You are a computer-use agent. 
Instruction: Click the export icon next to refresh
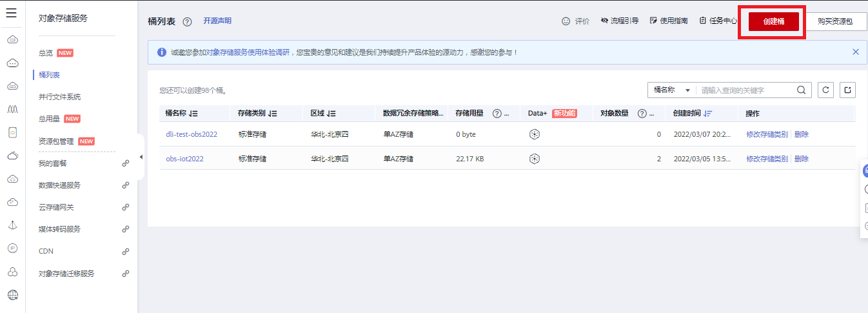848,90
